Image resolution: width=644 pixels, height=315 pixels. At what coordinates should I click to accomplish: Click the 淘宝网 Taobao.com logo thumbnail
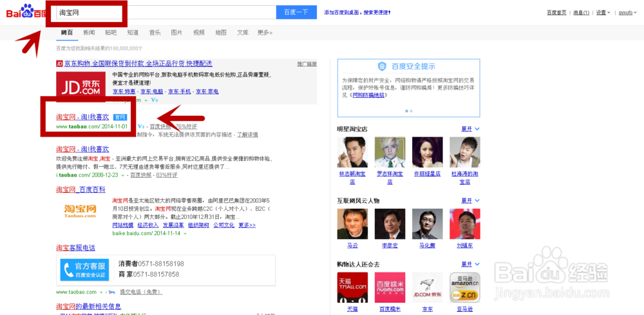point(81,211)
